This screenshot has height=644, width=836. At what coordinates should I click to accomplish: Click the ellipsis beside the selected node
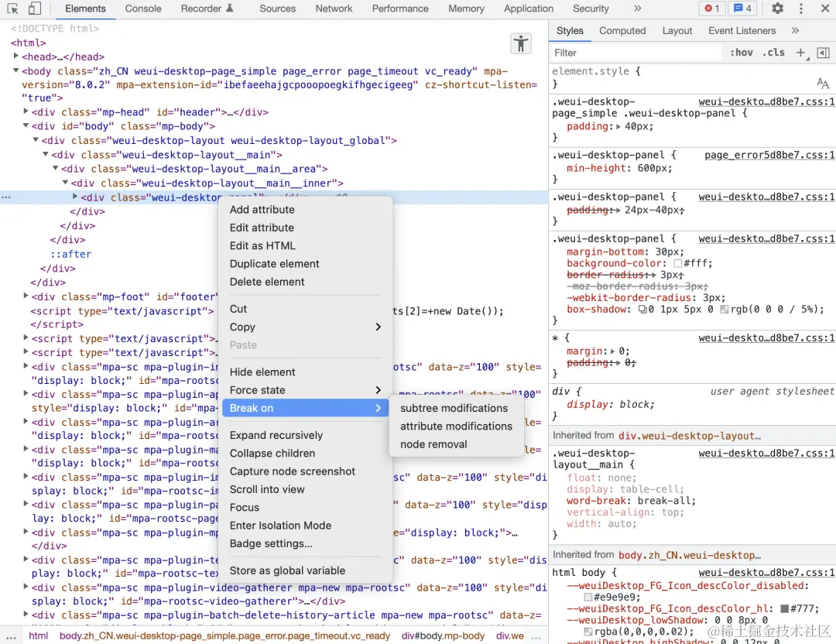[x=6, y=197]
